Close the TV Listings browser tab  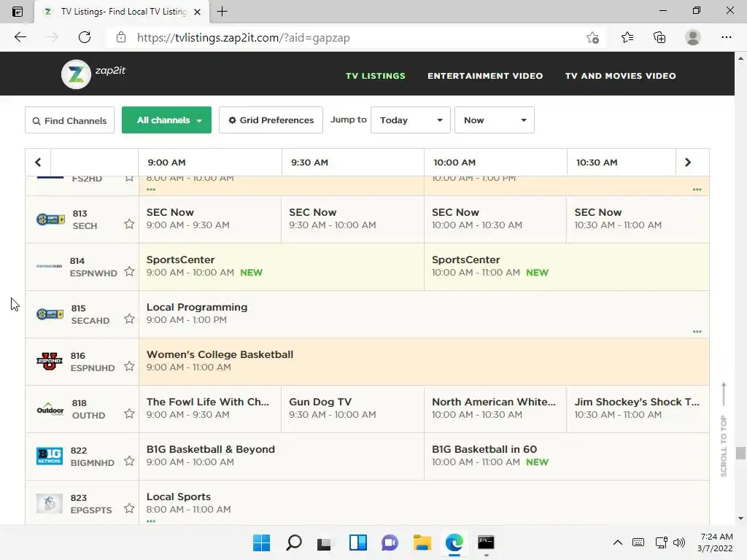click(x=197, y=12)
